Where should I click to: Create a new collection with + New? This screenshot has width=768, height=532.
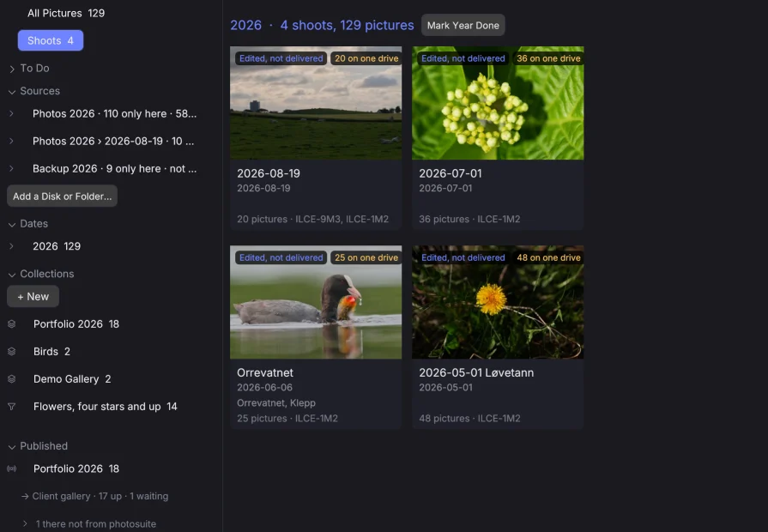tap(33, 296)
